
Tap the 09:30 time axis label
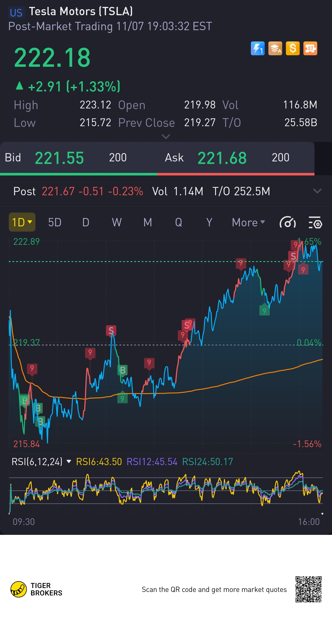pyautogui.click(x=24, y=522)
